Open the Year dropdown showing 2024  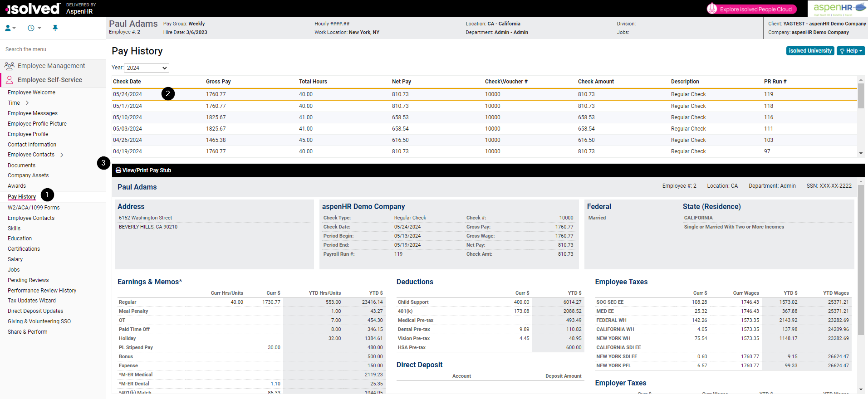[146, 68]
